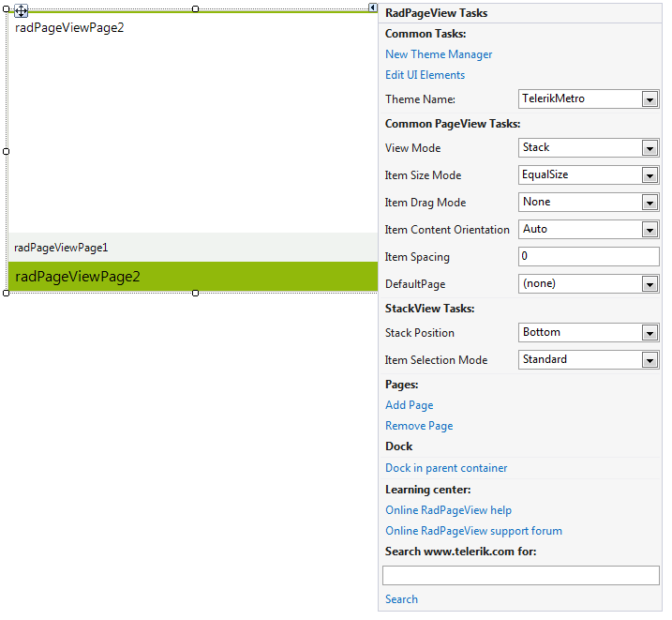This screenshot has width=672, height=620.
Task: Click the RadPageView Tasks panel title
Action: pos(436,13)
